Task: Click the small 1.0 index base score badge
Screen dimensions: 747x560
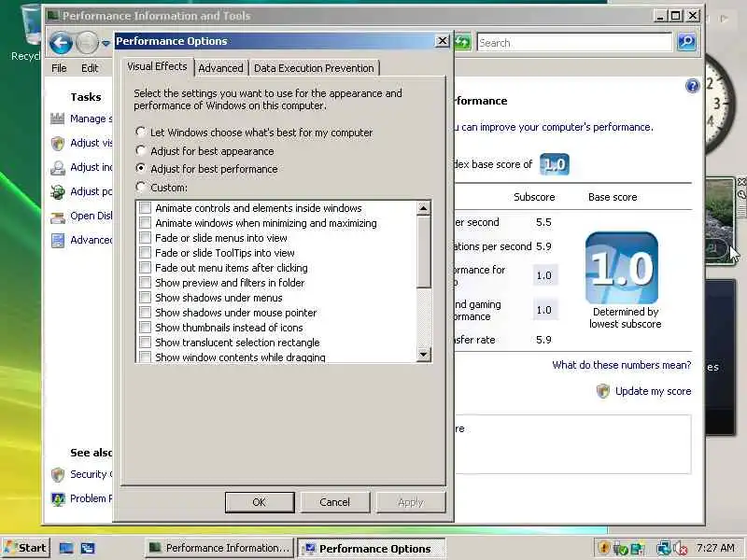Action: coord(554,164)
